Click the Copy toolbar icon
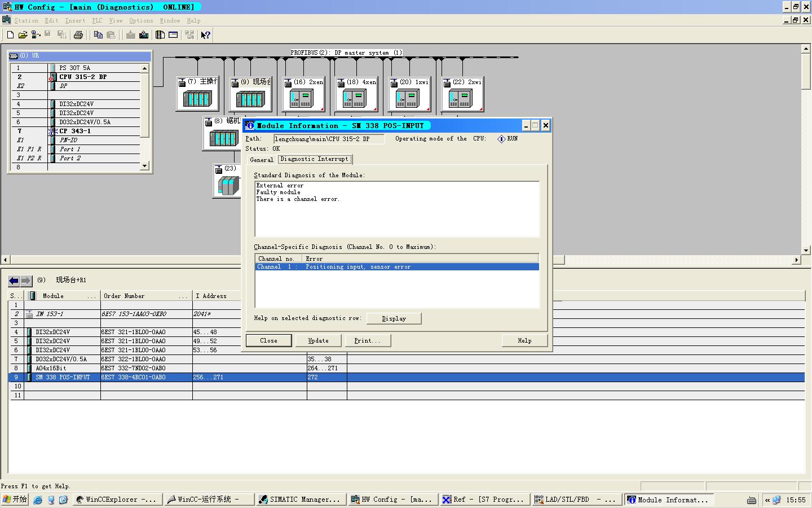 coord(98,35)
